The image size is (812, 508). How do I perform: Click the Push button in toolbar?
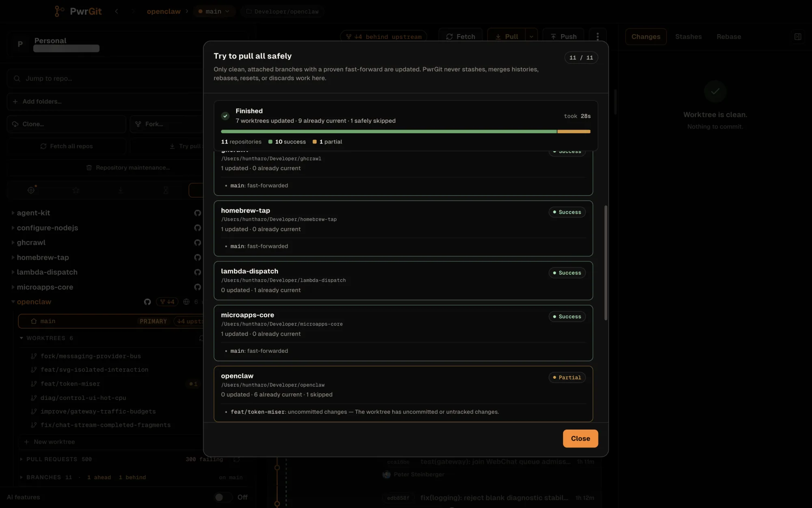click(563, 37)
